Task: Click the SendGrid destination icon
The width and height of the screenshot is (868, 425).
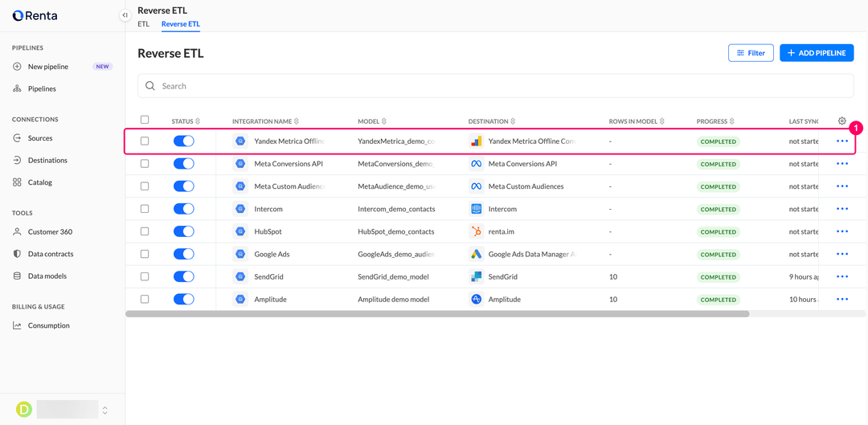Action: [476, 276]
